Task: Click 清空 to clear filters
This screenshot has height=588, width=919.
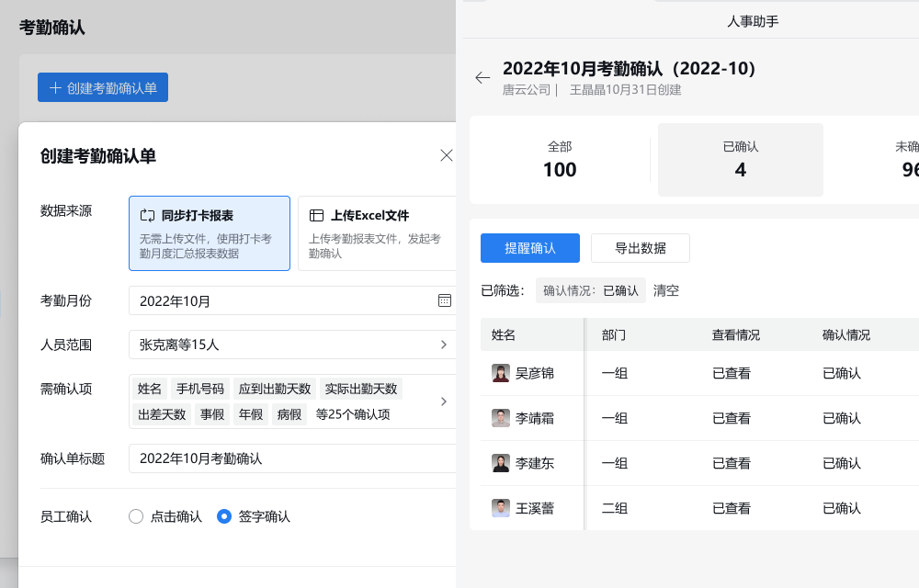Action: pos(666,290)
